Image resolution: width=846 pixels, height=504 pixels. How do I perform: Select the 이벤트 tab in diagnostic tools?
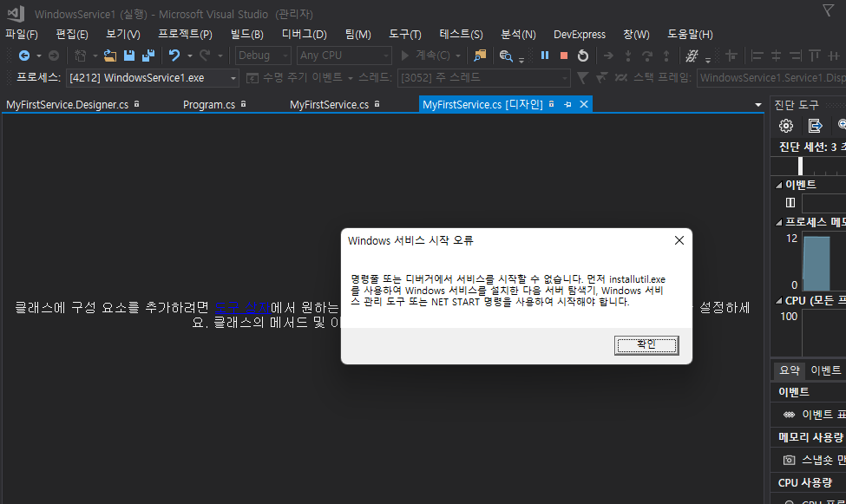pyautogui.click(x=825, y=370)
